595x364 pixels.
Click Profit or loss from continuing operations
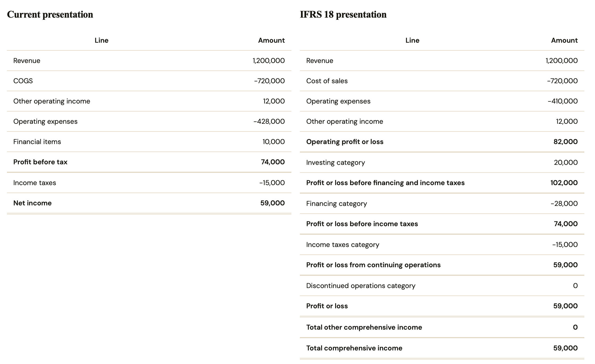(x=373, y=265)
